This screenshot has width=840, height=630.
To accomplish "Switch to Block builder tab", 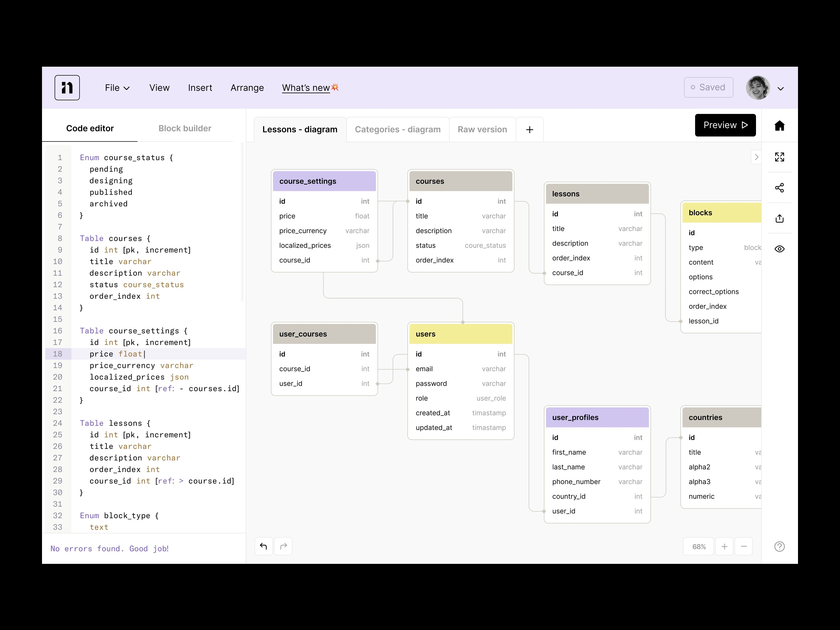I will (185, 128).
